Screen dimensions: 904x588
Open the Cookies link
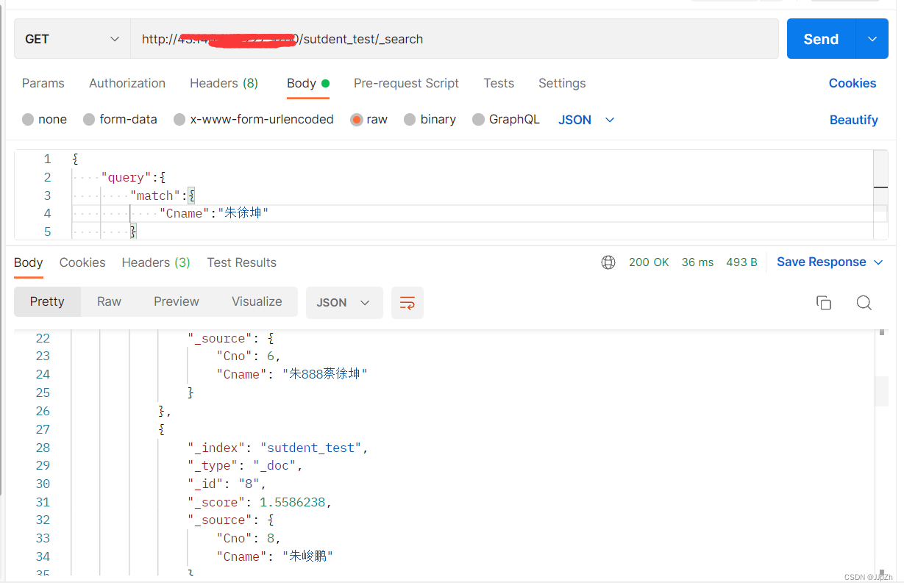pos(853,83)
